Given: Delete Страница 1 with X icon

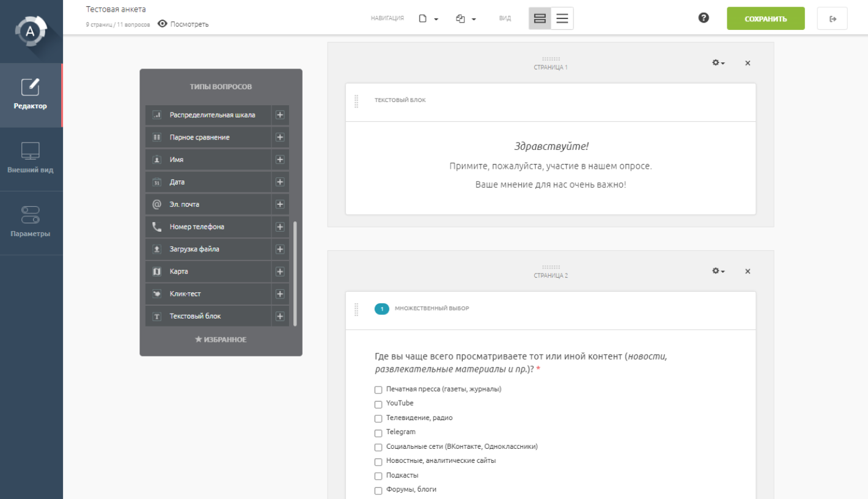Looking at the screenshot, I should click(748, 63).
